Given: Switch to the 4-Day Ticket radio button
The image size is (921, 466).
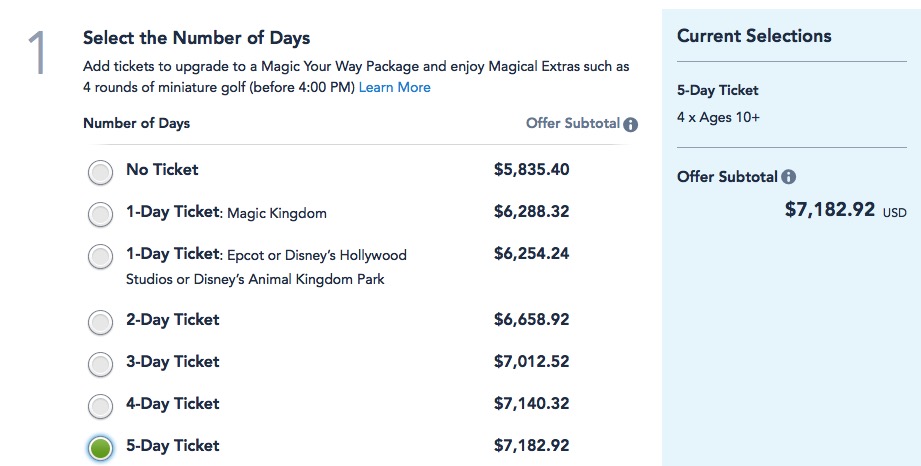Looking at the screenshot, I should [x=100, y=406].
